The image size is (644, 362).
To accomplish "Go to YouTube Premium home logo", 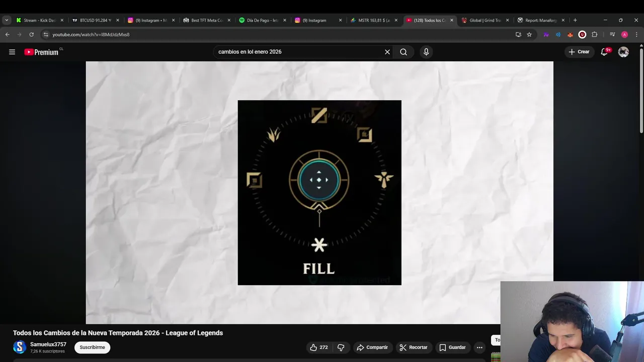I will tap(41, 52).
